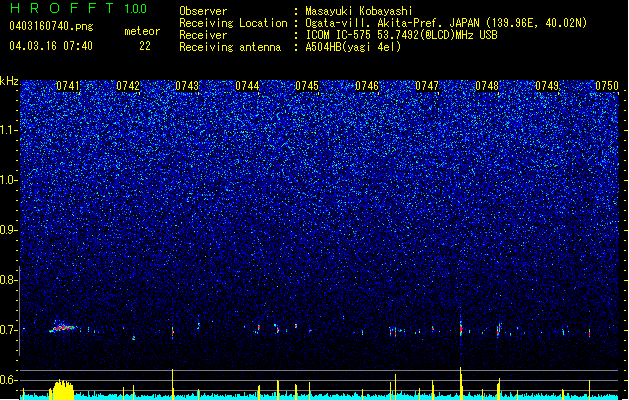629x400 pixels.
Task: Click the 0.6 kHz axis label
Action: click(8, 380)
